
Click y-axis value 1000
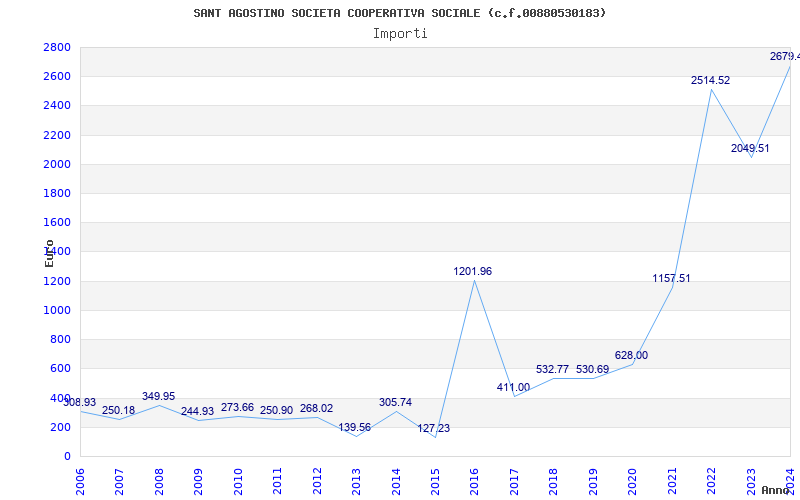(57, 310)
